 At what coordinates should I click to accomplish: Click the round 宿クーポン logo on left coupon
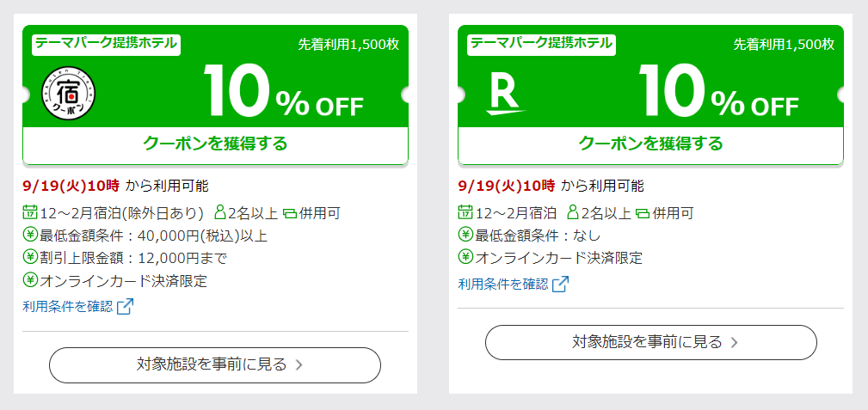click(69, 94)
